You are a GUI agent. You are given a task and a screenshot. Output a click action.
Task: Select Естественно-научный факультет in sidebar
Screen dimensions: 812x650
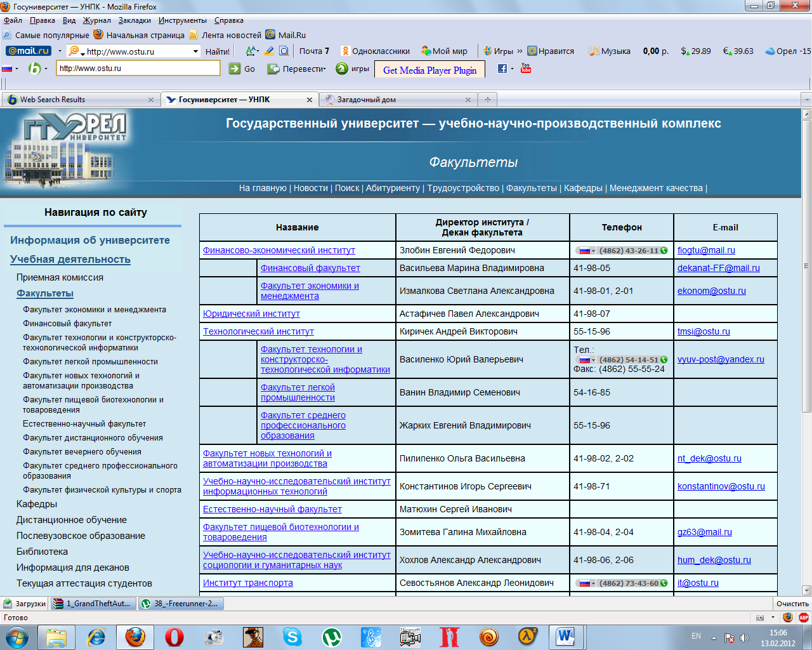tap(84, 424)
